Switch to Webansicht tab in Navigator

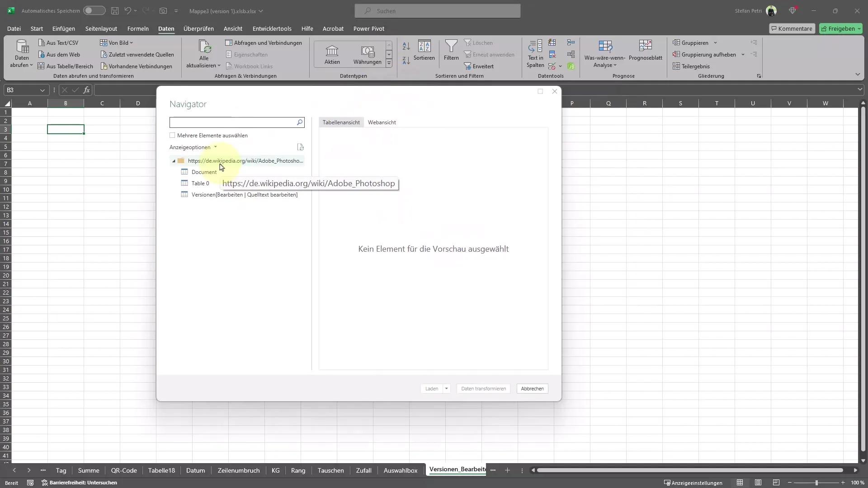pyautogui.click(x=382, y=122)
